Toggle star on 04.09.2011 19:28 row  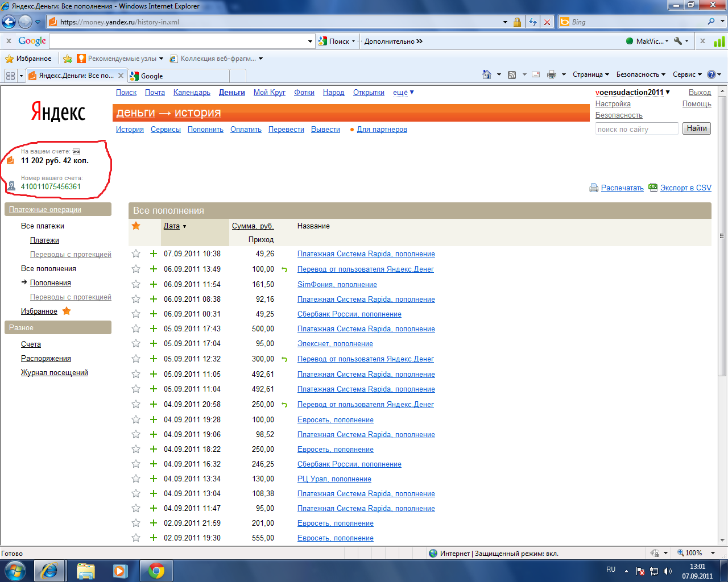click(x=135, y=419)
